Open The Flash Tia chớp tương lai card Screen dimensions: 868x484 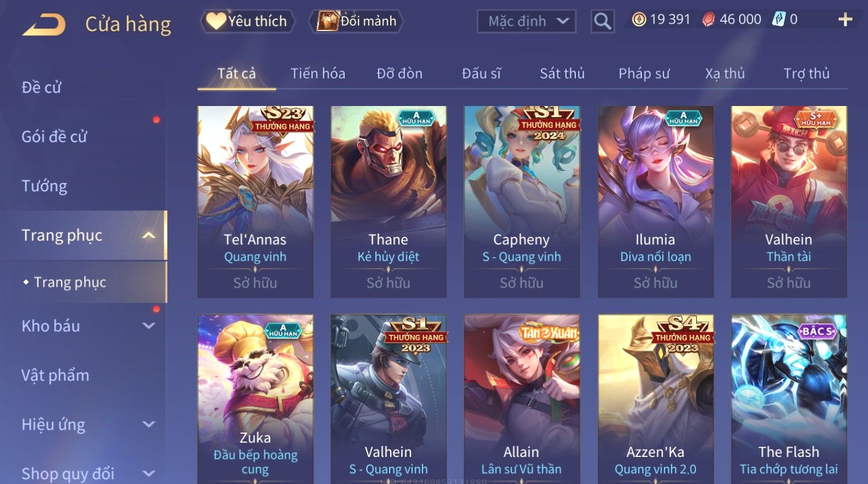pyautogui.click(x=789, y=399)
